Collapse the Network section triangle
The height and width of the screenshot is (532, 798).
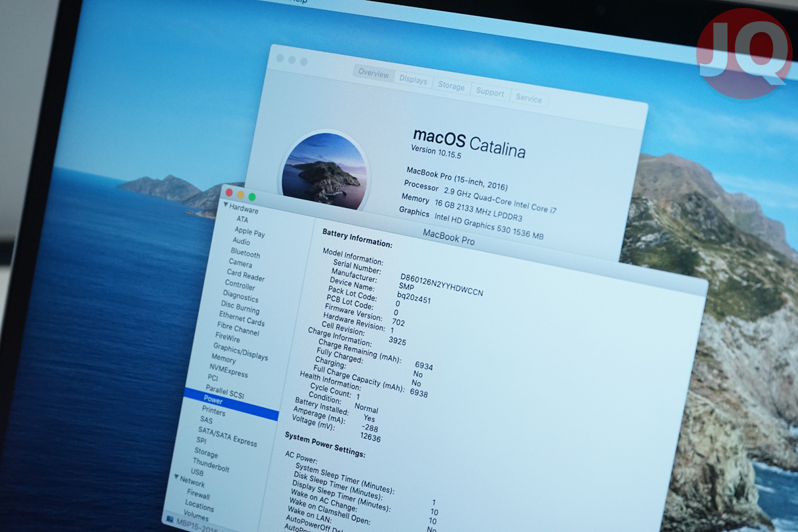coord(176,477)
